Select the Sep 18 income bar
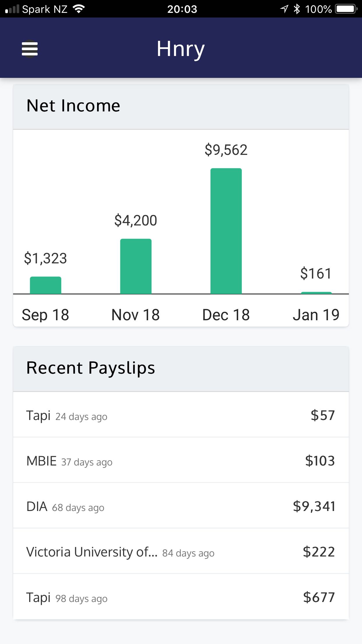The width and height of the screenshot is (362, 644). tap(45, 285)
